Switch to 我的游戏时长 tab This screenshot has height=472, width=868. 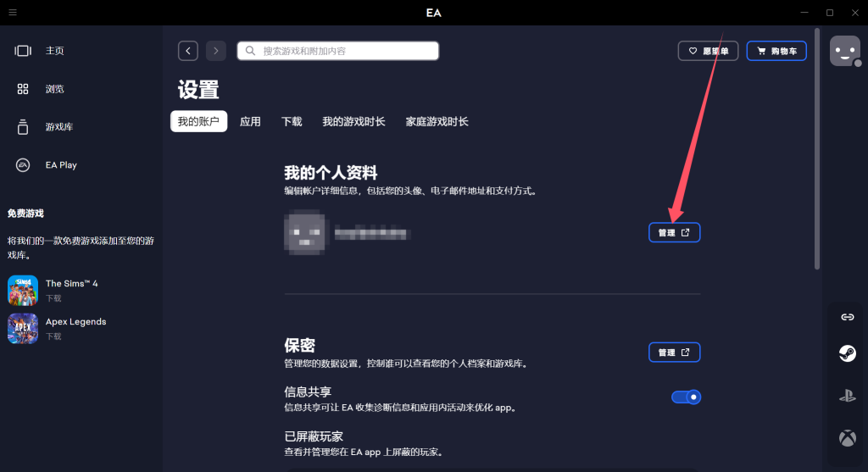[x=353, y=121]
